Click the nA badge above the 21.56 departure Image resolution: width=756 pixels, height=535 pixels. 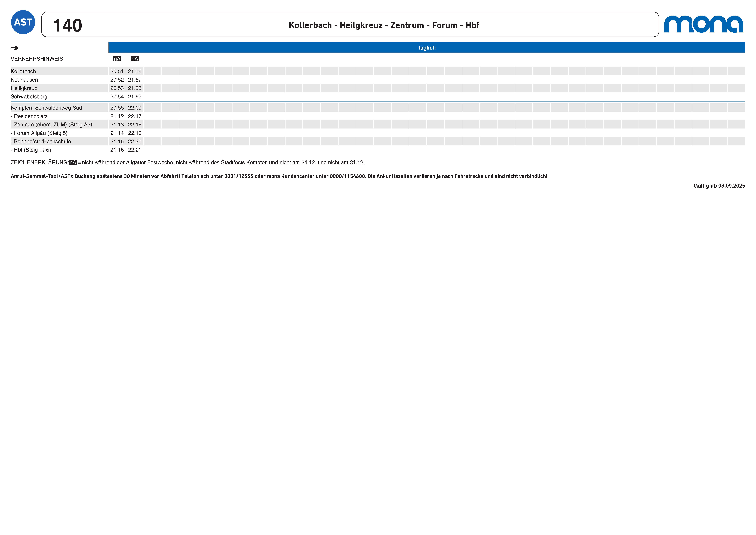coord(135,59)
